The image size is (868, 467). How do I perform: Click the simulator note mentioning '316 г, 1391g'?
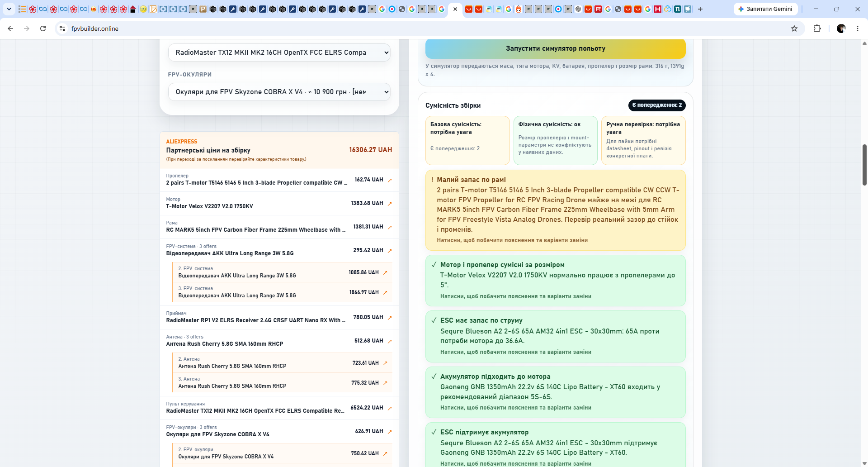click(555, 70)
